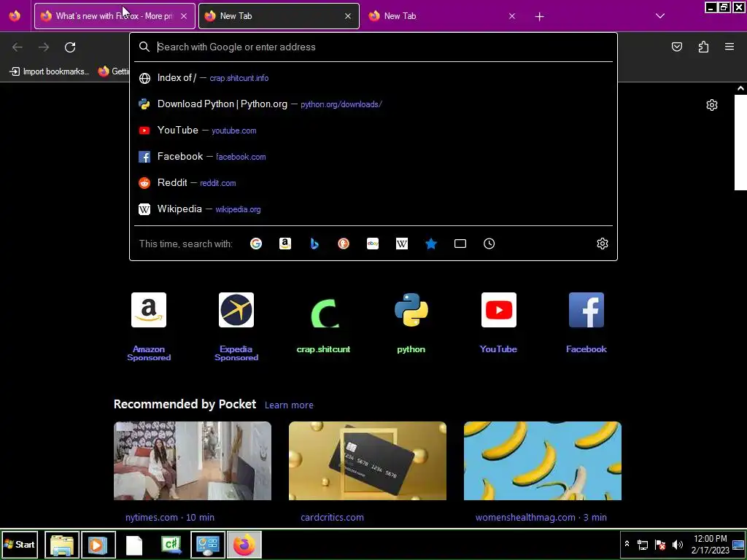The width and height of the screenshot is (747, 560).
Task: Search history using the clock icon
Action: point(489,244)
